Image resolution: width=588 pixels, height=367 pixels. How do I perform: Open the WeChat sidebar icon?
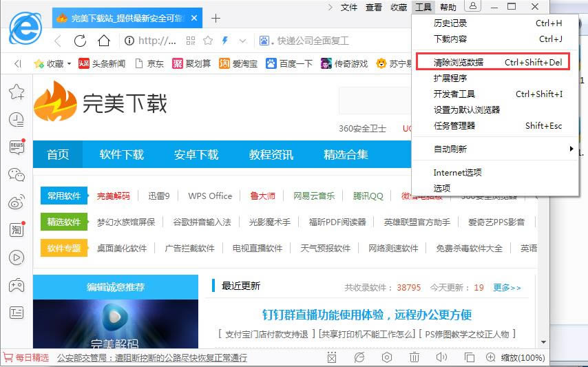(17, 174)
